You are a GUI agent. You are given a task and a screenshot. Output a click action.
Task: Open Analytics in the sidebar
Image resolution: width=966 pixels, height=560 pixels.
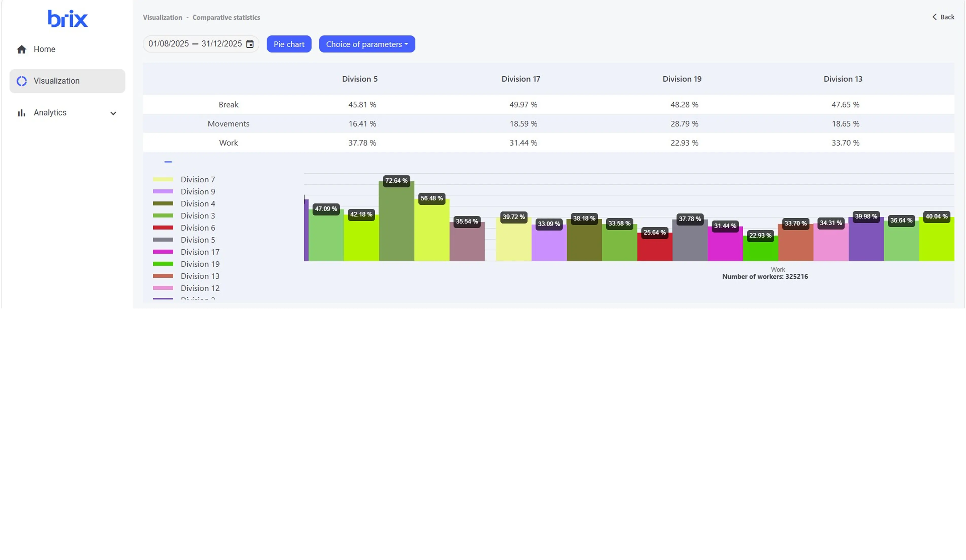coord(67,113)
